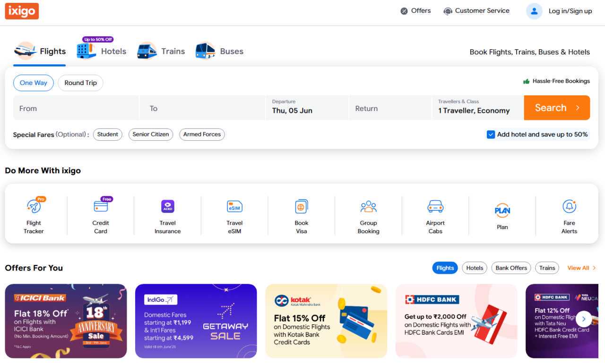
Task: Switch to the Buses tab
Action: [x=219, y=51]
